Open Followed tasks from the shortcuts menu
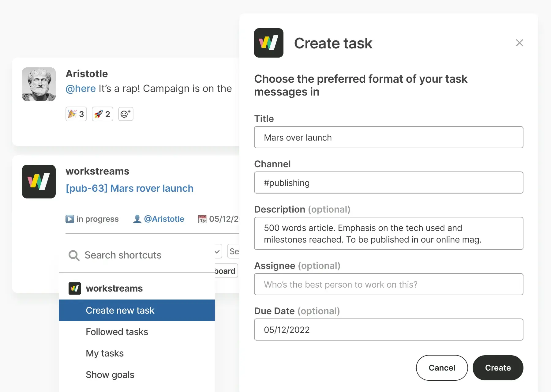Viewport: 551px width, 392px height. 117,332
